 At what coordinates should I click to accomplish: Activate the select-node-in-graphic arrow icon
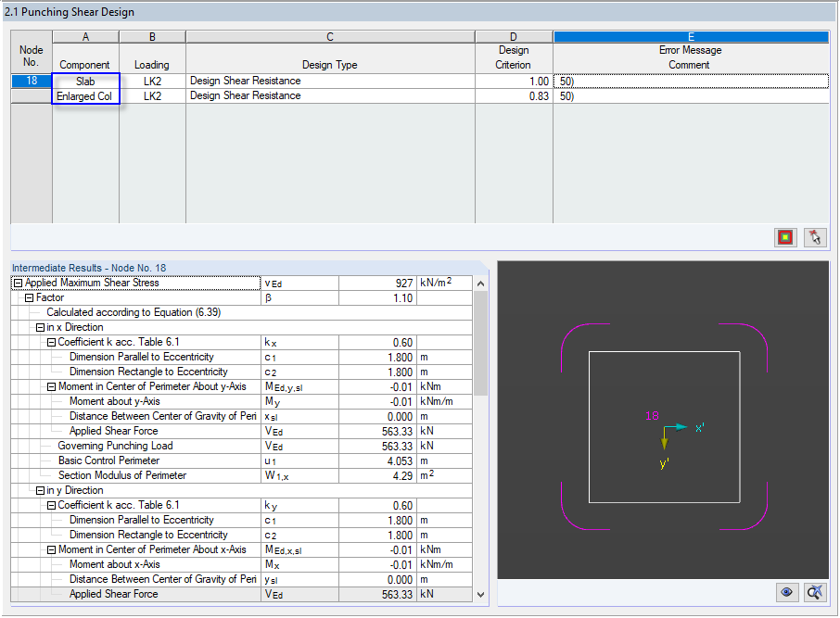pos(814,237)
